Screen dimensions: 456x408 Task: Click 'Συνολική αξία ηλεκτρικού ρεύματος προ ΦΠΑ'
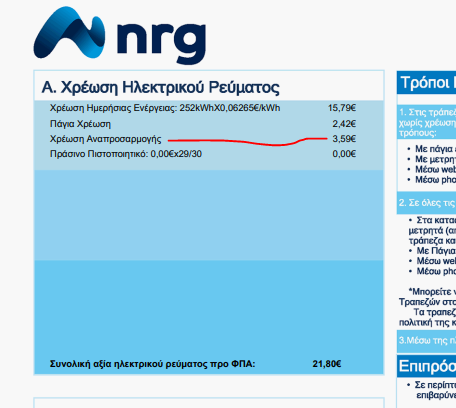click(152, 364)
